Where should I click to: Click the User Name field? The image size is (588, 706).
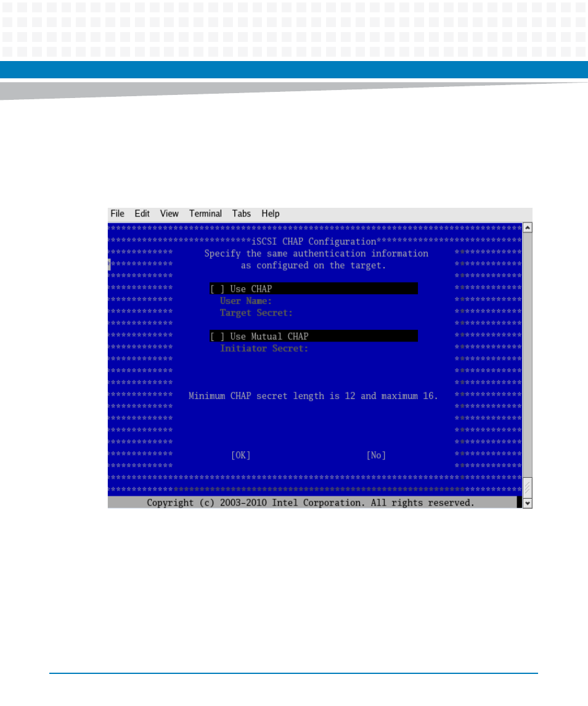(x=246, y=301)
